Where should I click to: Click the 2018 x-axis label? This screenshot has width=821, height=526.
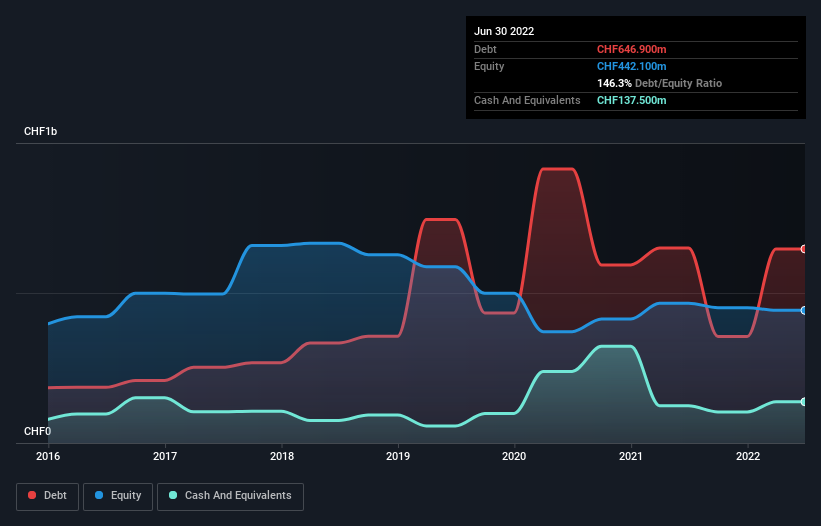point(282,456)
